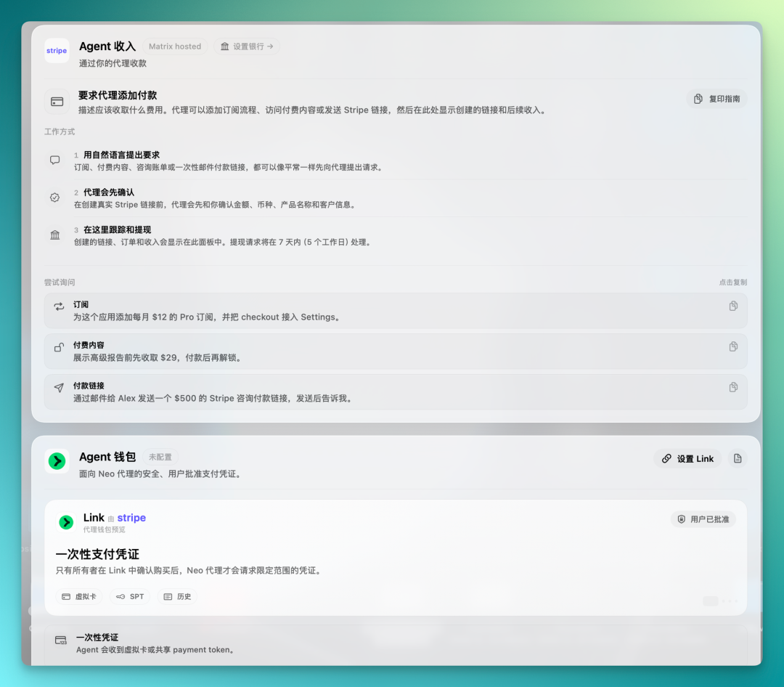
Task: Click the 尝试询问 section label
Action: 60,282
